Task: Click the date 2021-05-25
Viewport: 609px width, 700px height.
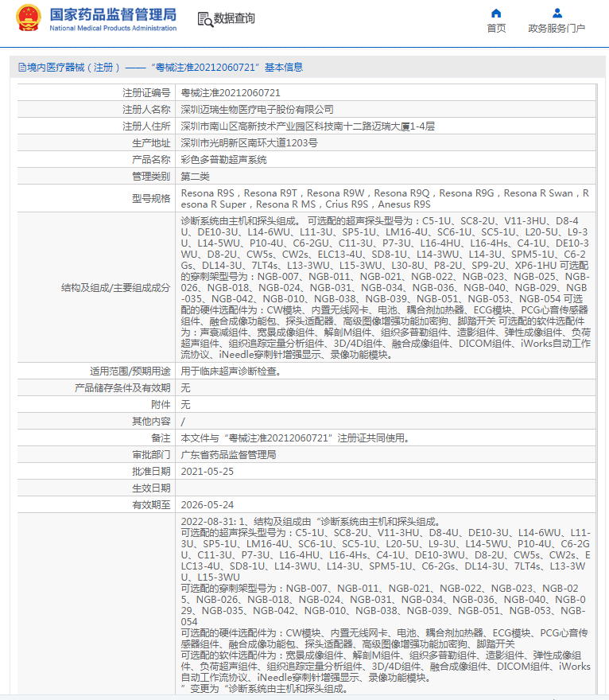Action: 207,472
